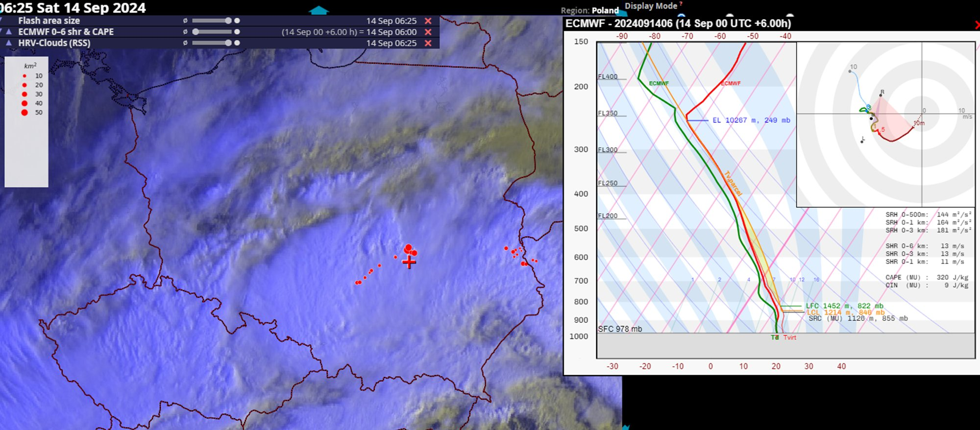
Task: Open the Display Mode help question mark
Action: point(681,4)
